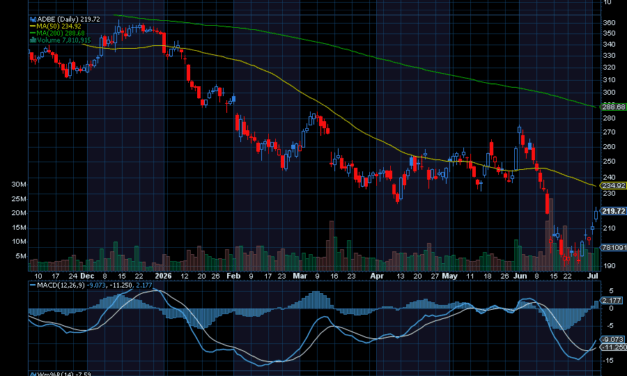Click the 'May' label on date axis

coord(450,276)
